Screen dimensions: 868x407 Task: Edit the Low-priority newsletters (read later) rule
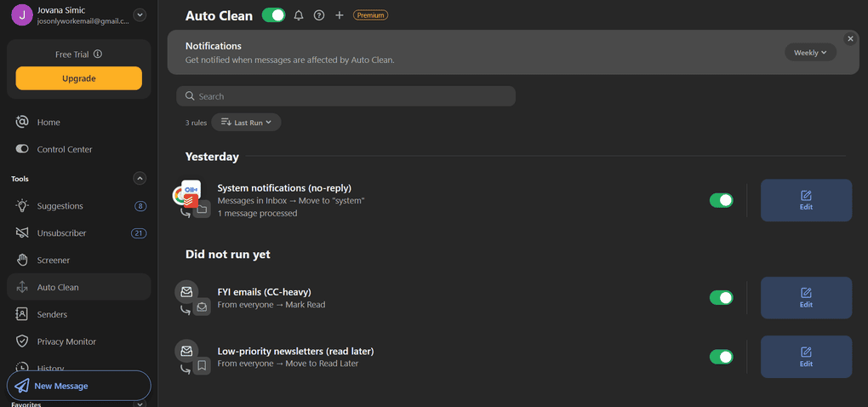pyautogui.click(x=806, y=357)
